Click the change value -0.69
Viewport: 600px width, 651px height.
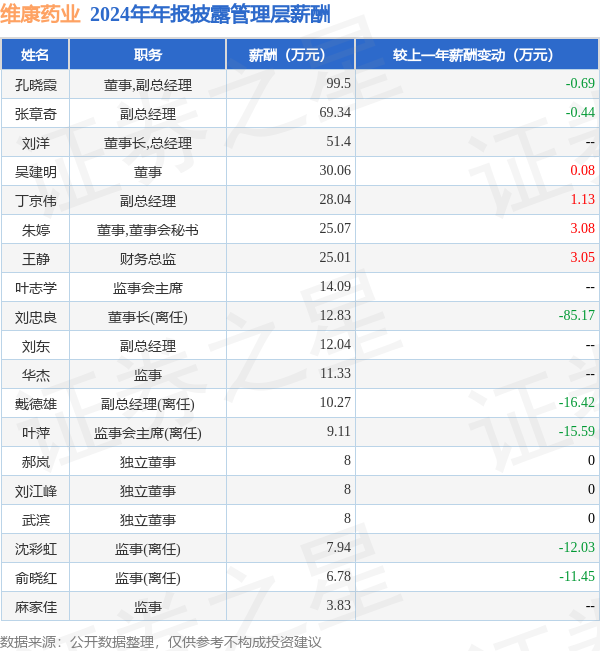(x=580, y=83)
